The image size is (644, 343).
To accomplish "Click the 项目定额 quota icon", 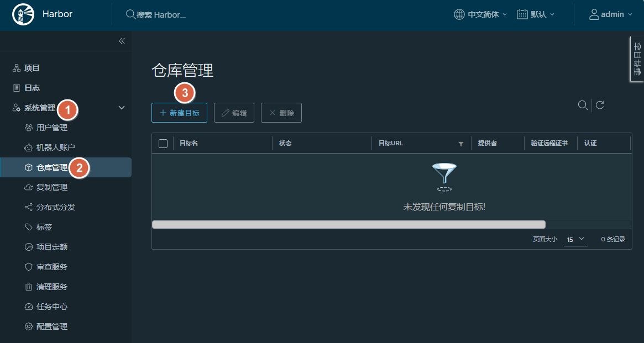I will [28, 247].
